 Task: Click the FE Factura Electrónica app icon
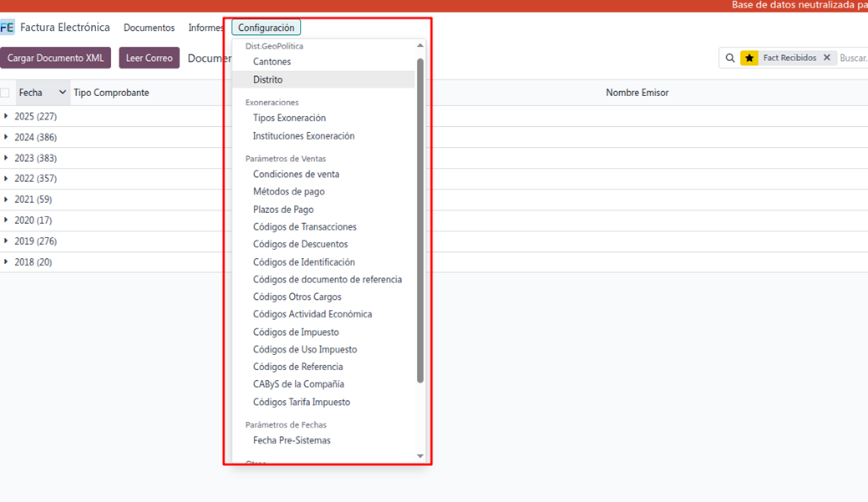[x=8, y=28]
